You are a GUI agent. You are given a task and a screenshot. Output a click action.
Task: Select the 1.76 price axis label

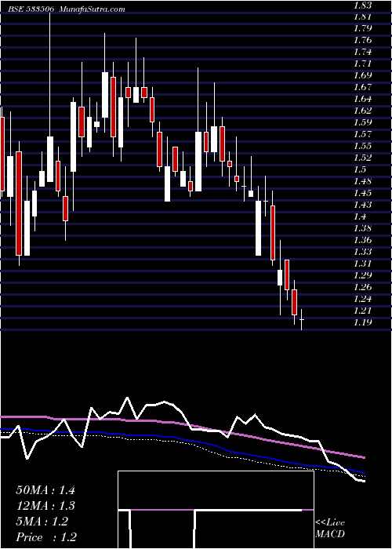click(362, 40)
